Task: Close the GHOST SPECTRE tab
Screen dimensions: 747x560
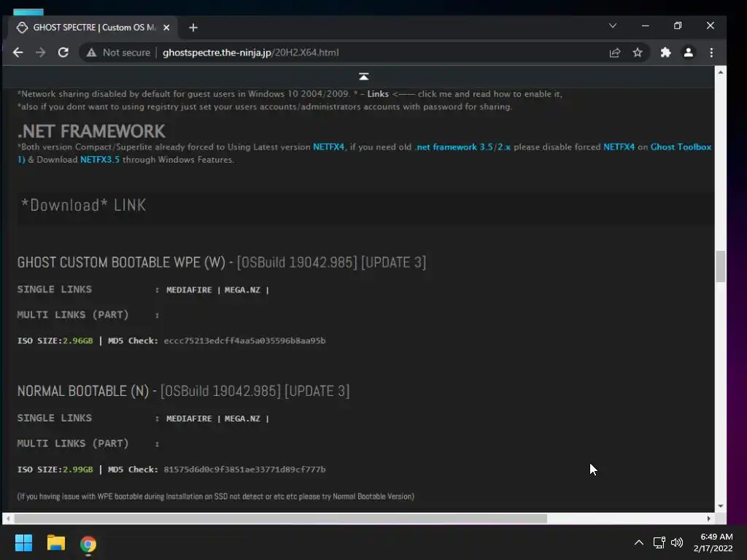Action: tap(166, 28)
